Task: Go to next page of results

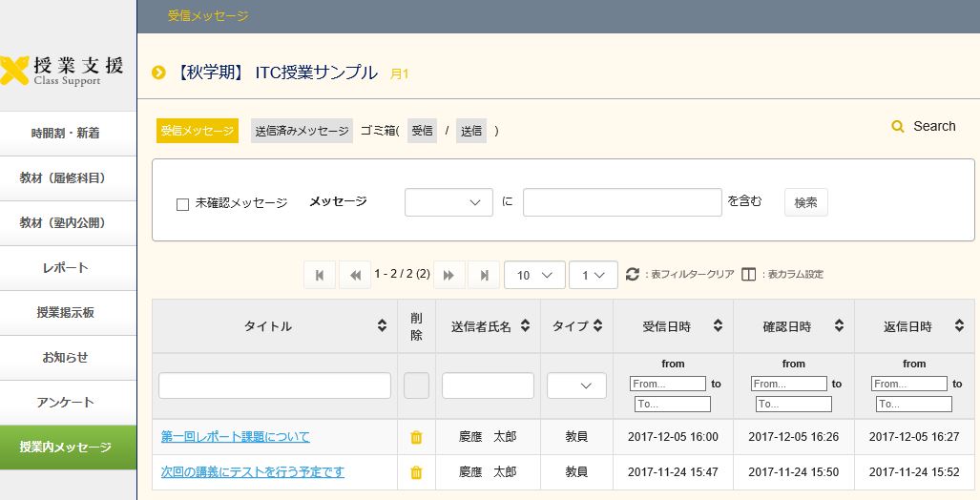Action: (x=448, y=275)
